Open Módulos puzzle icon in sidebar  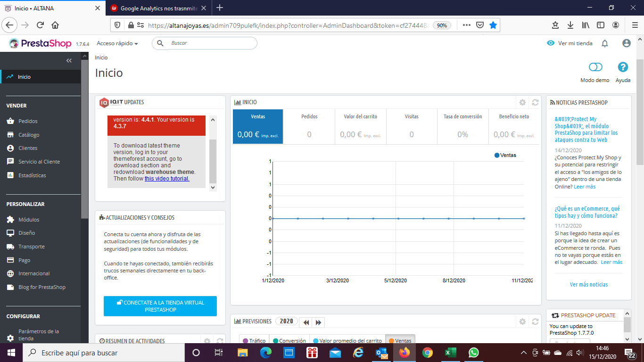pos(10,220)
